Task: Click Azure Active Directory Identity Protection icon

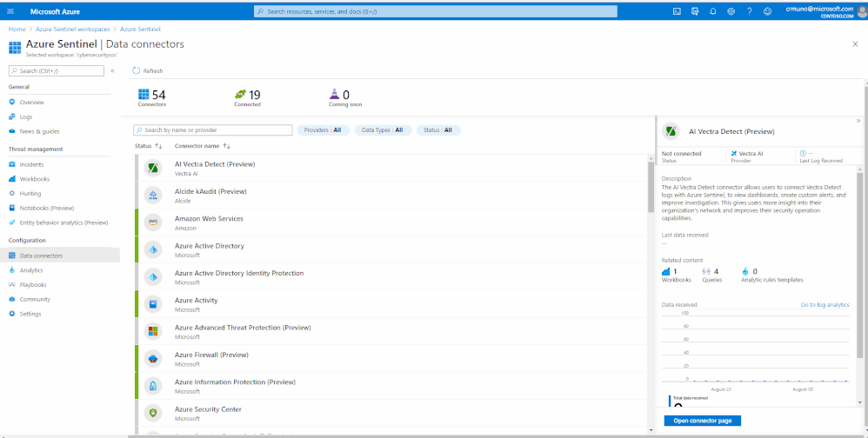Action: pyautogui.click(x=153, y=277)
